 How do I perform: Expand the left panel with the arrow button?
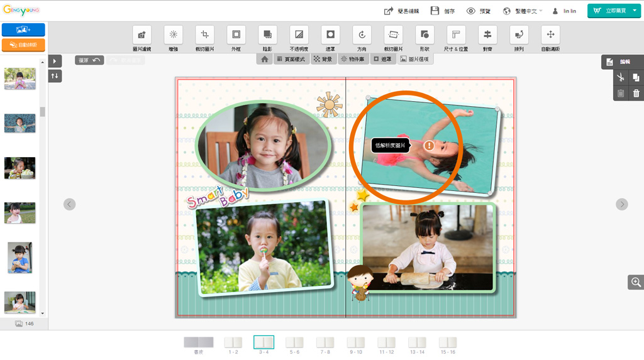pos(55,61)
